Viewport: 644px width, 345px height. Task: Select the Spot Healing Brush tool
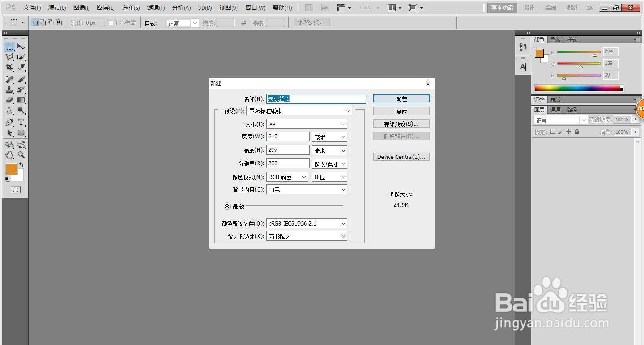pyautogui.click(x=9, y=79)
